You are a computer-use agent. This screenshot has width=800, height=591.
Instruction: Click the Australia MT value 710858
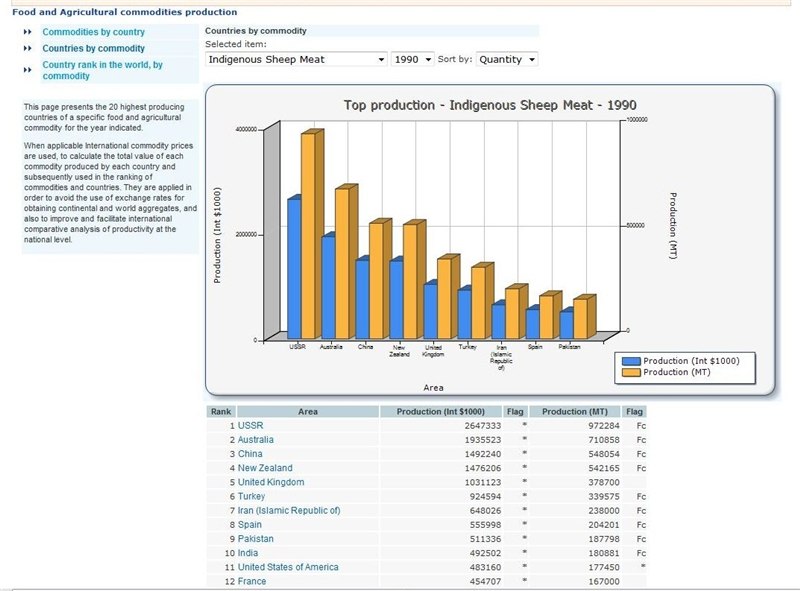coord(604,440)
